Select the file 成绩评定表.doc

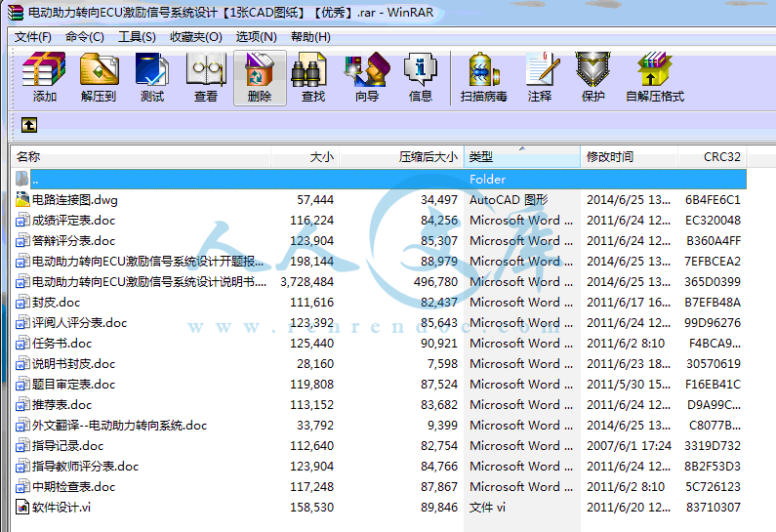click(73, 221)
